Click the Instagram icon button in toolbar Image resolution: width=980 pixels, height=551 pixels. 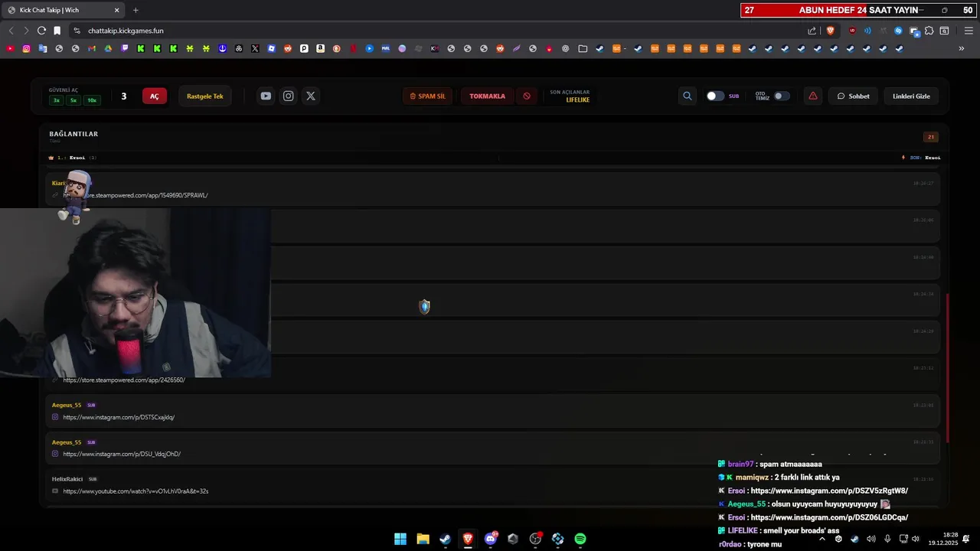288,96
